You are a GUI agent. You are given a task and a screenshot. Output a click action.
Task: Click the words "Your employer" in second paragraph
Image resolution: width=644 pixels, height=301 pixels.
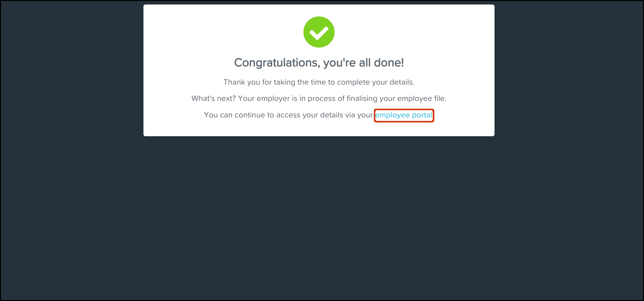pos(264,99)
